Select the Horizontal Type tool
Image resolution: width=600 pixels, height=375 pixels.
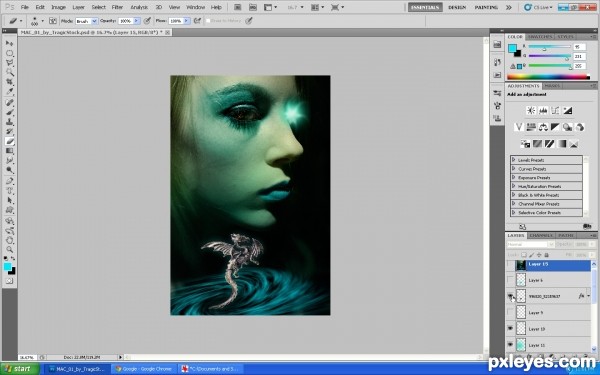point(10,191)
